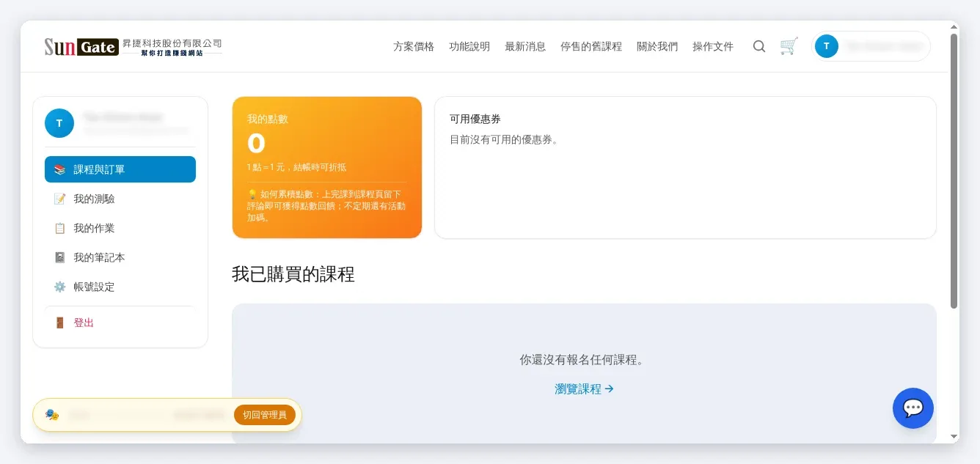Click the clipboard icon beside 我的作業
Viewport: 980px width, 464px height.
60,228
